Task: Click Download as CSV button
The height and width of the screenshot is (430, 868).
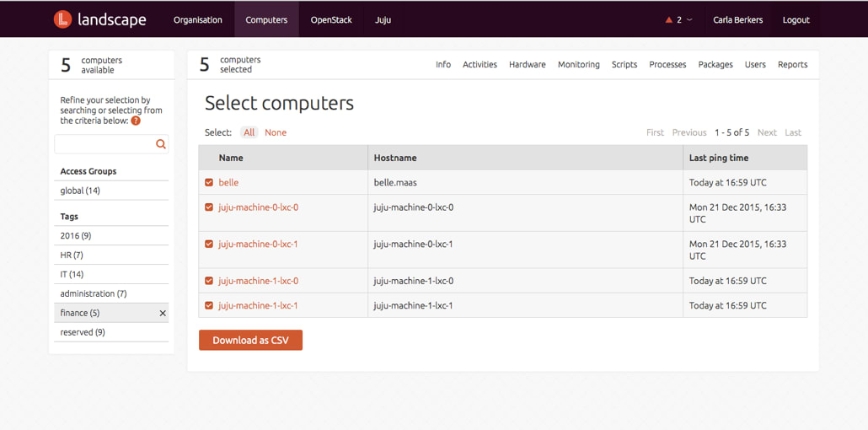Action: 251,341
